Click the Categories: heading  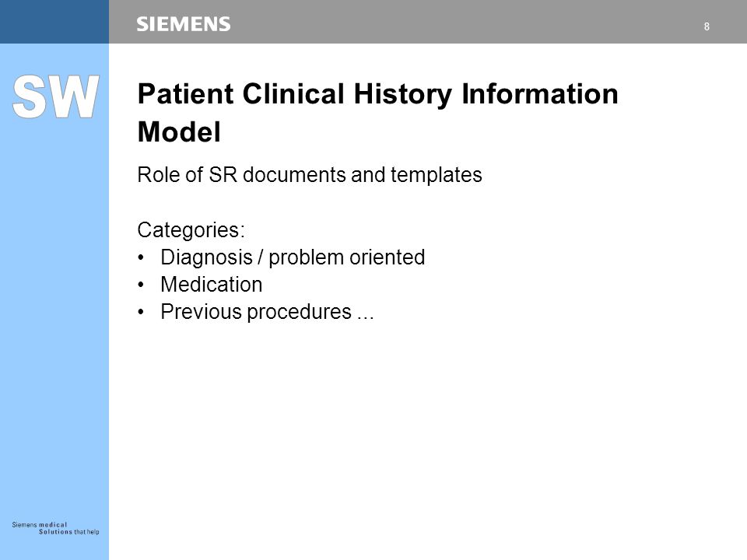[x=191, y=230]
